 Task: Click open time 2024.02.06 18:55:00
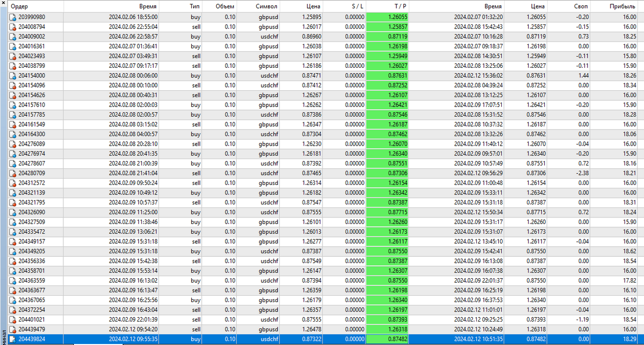[133, 17]
